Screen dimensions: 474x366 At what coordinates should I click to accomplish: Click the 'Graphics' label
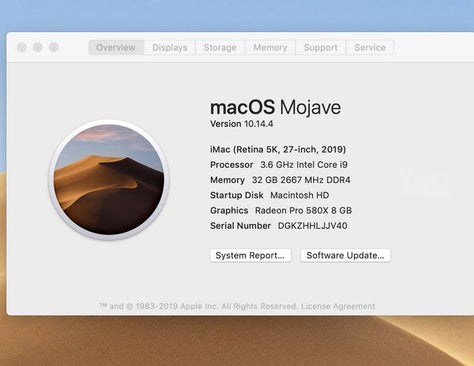pos(229,211)
